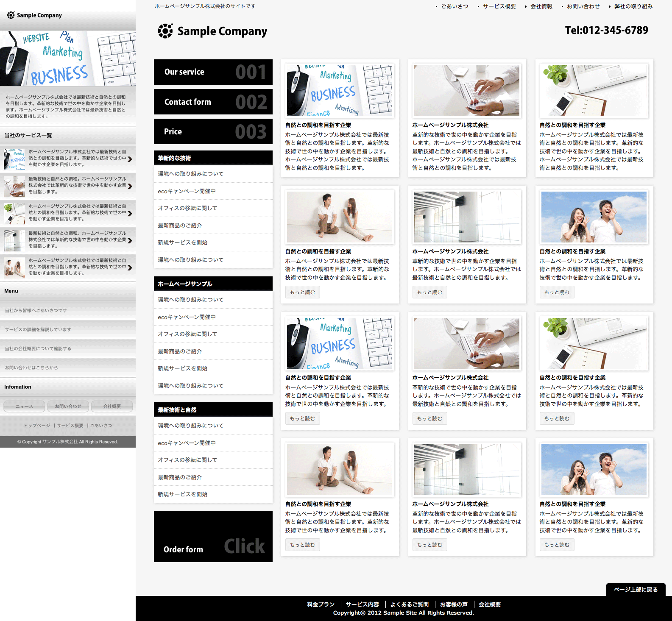Viewport: 672px width, 621px height.
Task: Click the Sample Company logo in main header
Action: point(212,31)
